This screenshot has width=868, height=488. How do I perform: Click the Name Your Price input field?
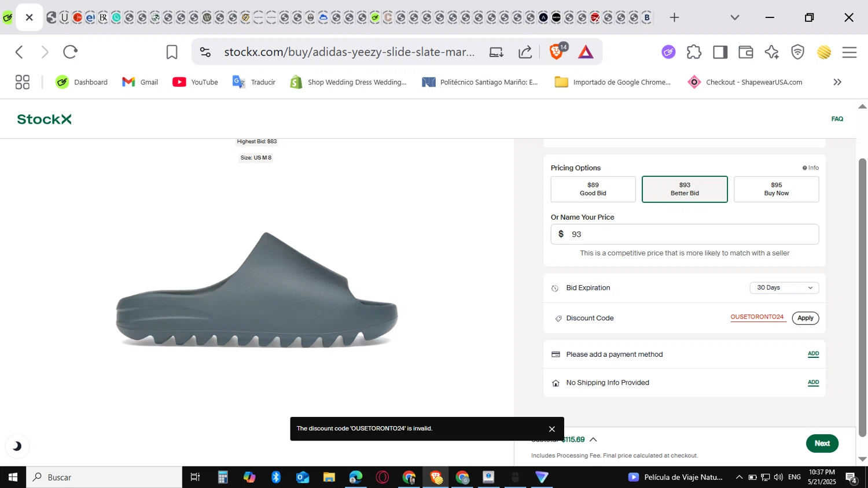pos(685,234)
